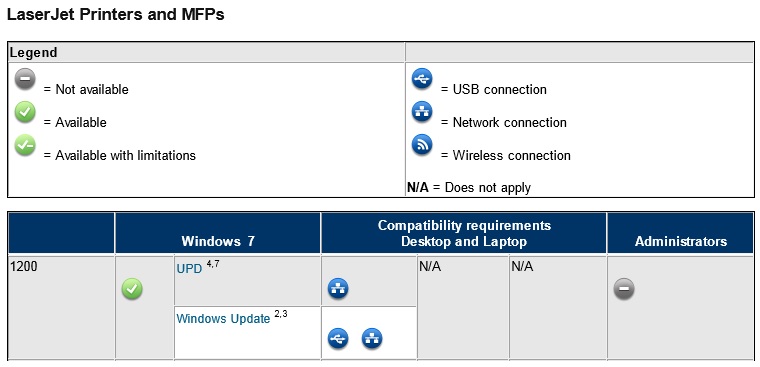
Task: Click the Compatibility requirements column header
Action: coord(464,233)
